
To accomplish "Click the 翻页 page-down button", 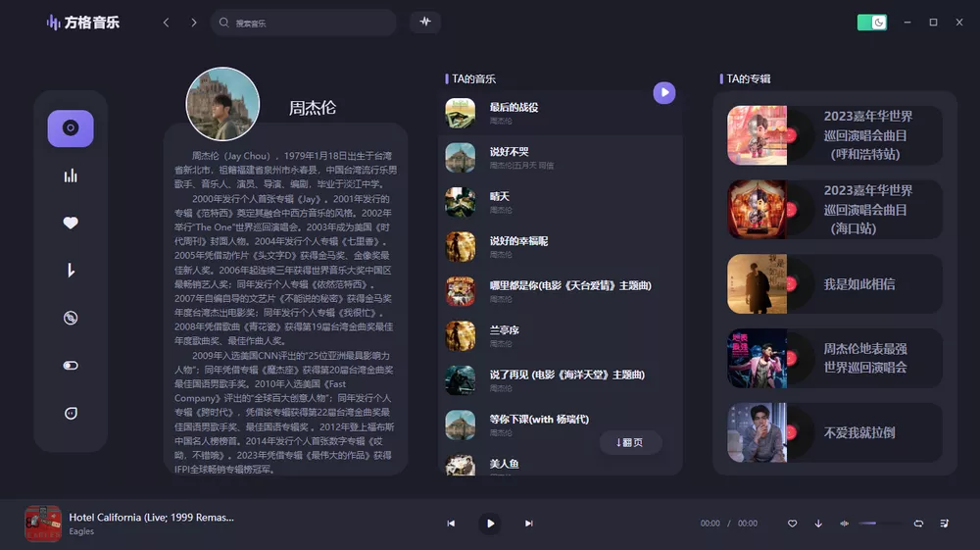I will pyautogui.click(x=630, y=442).
